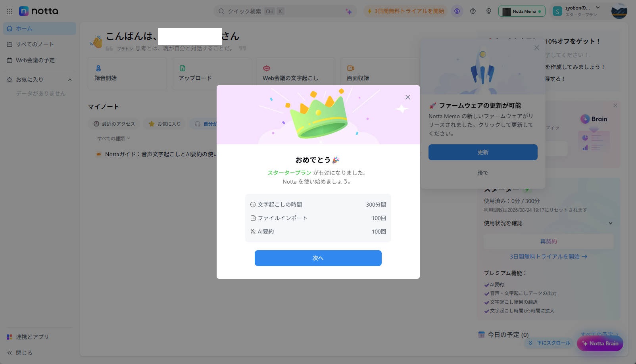Click the AI要約 row in dialog

pos(318,232)
